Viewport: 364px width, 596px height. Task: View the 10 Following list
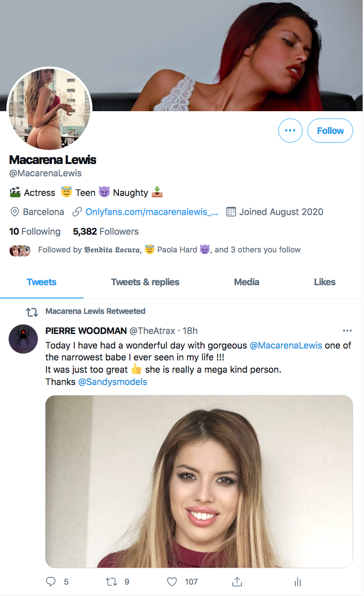click(35, 231)
